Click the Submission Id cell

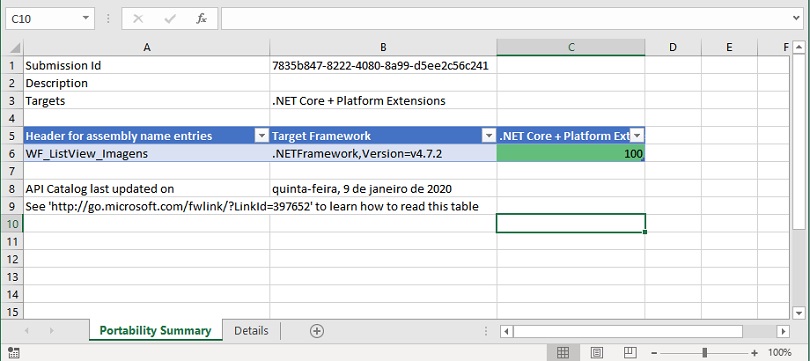tap(147, 66)
